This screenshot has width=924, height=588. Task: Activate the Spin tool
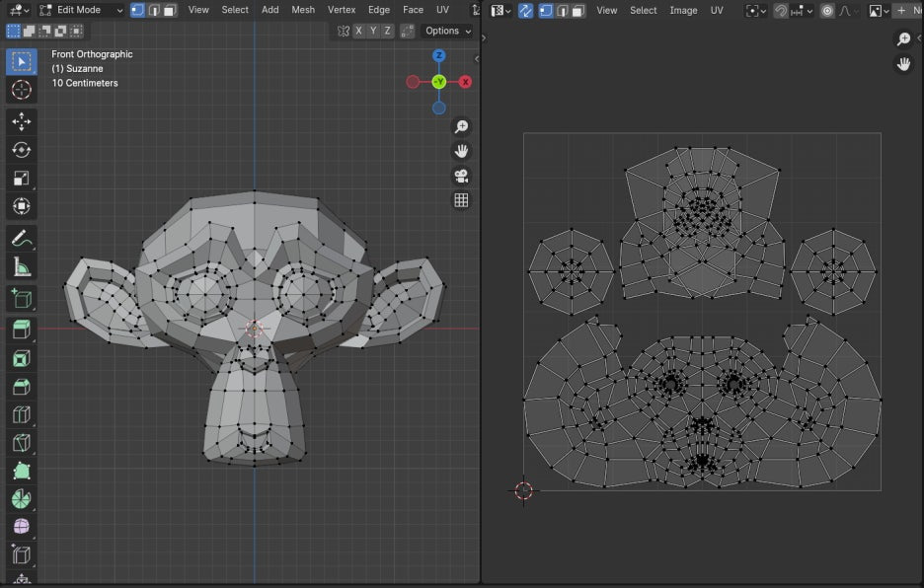pyautogui.click(x=21, y=499)
